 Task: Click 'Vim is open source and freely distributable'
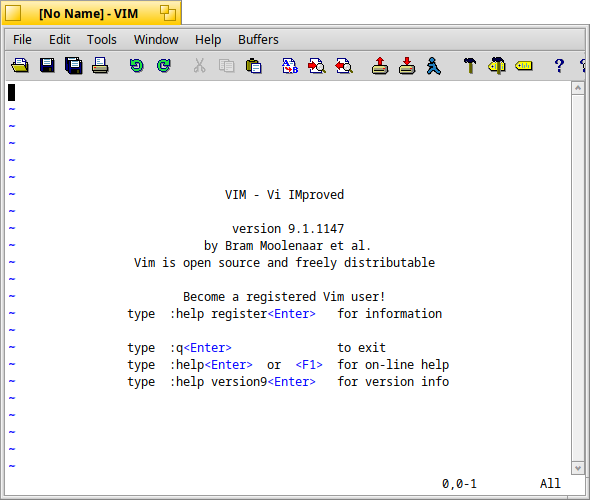click(x=284, y=263)
